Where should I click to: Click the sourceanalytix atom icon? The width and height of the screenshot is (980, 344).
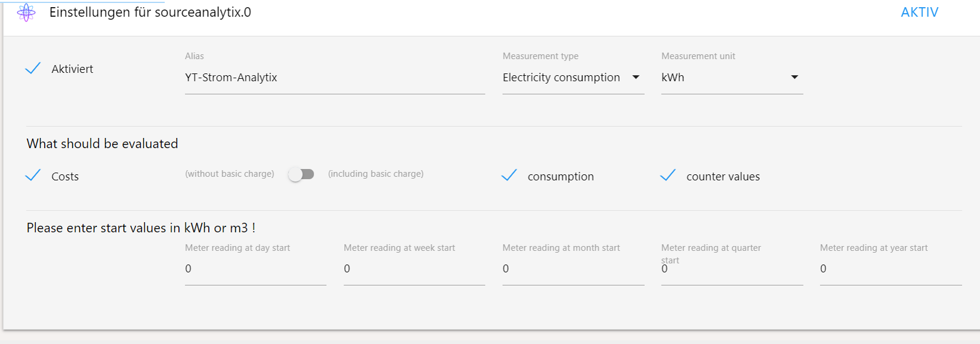point(26,13)
